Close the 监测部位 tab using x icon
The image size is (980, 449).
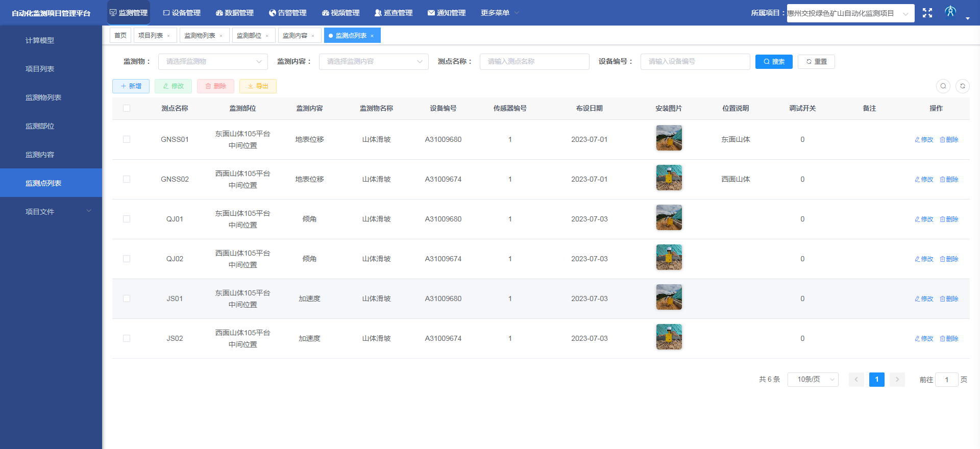click(x=267, y=36)
